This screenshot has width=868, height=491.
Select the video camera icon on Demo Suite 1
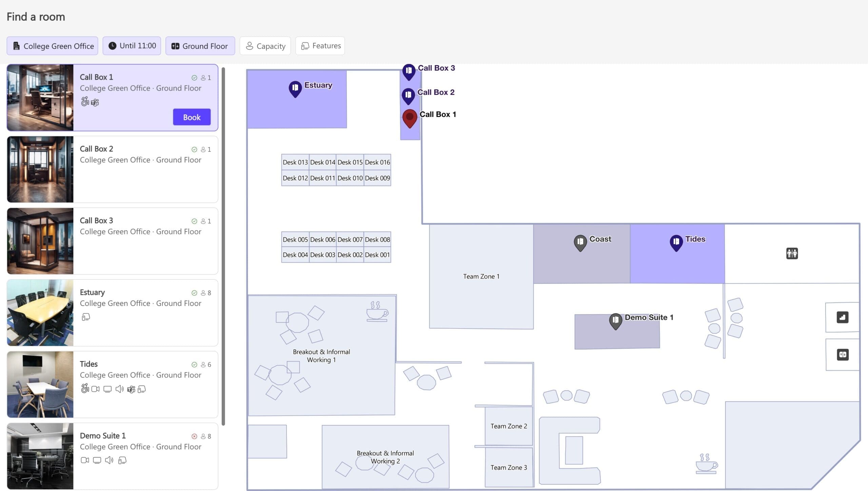[x=85, y=460]
